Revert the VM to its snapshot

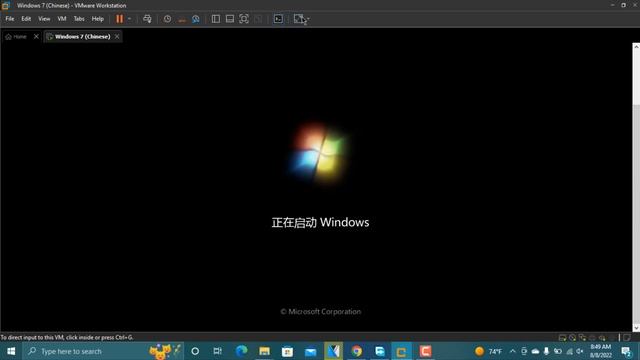182,19
